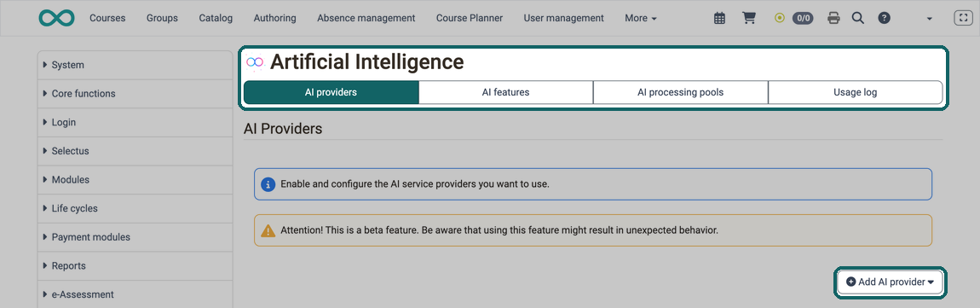Expand the Reports section

coord(135,266)
